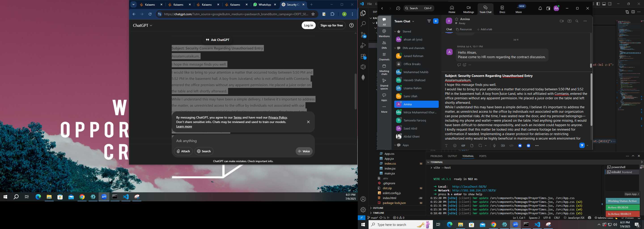Viewport: 644px width, 229px height.
Task: Open the Privacy Policy link in ChatGPT
Action: tap(278, 117)
